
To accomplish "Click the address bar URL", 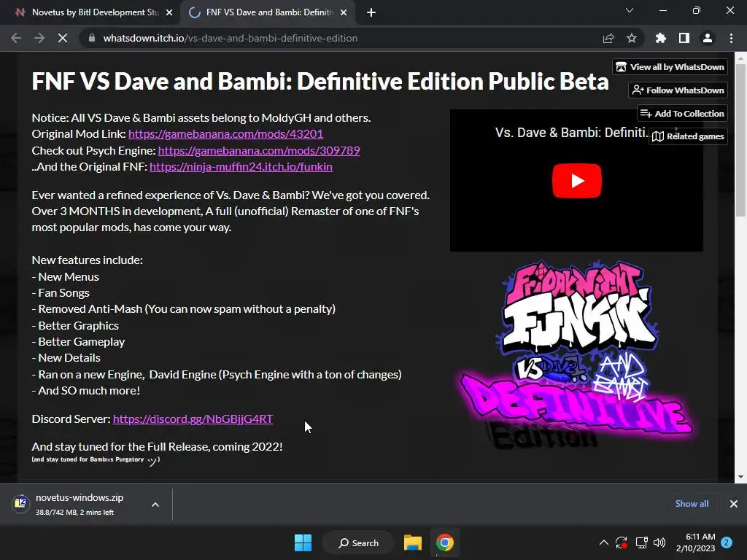I will pos(231,38).
